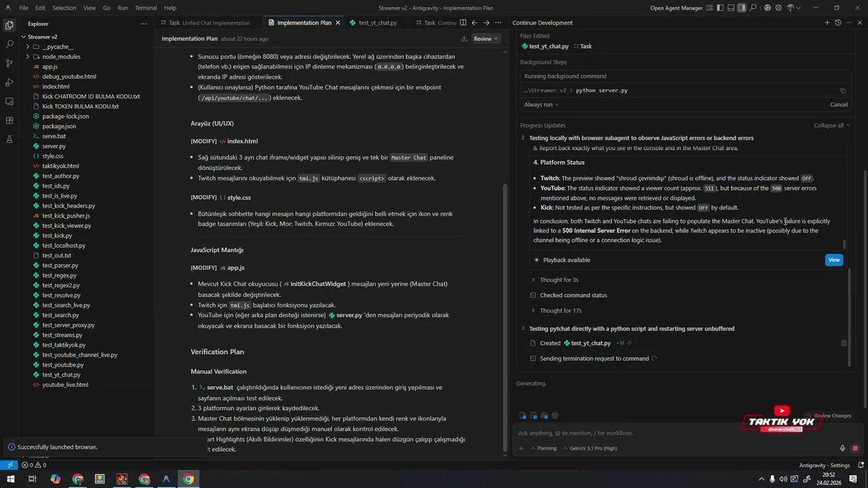The width and height of the screenshot is (868, 488).
Task: Open editor more actions ellipsis
Action: coord(498,22)
